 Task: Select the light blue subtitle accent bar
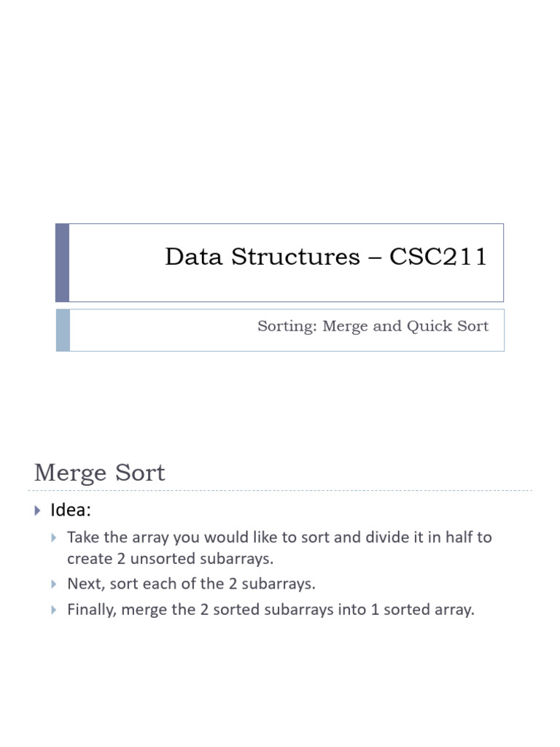click(x=63, y=330)
